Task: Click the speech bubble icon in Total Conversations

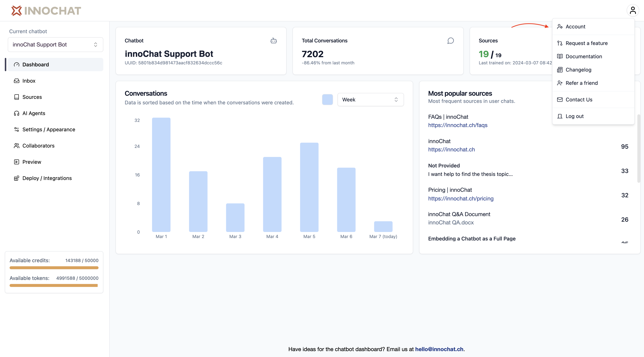Action: pyautogui.click(x=450, y=41)
